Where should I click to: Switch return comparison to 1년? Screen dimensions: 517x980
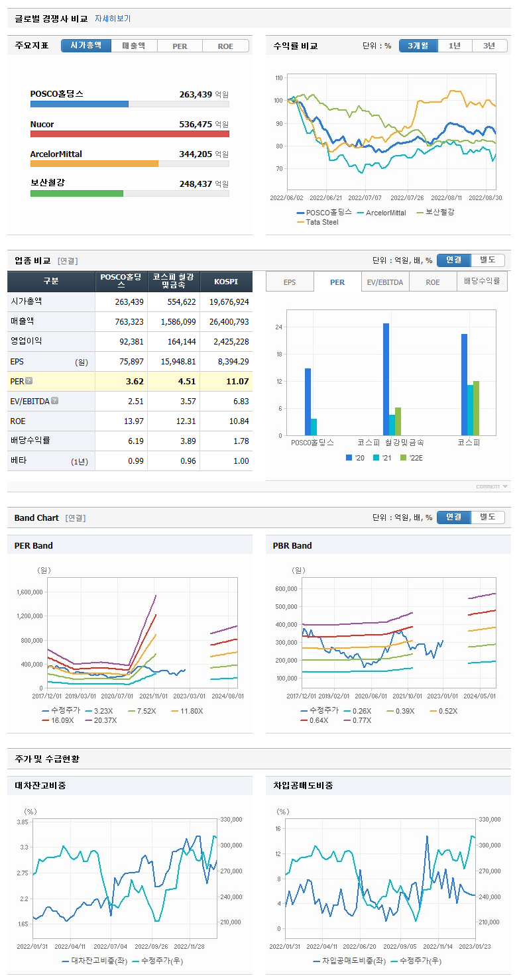455,46
